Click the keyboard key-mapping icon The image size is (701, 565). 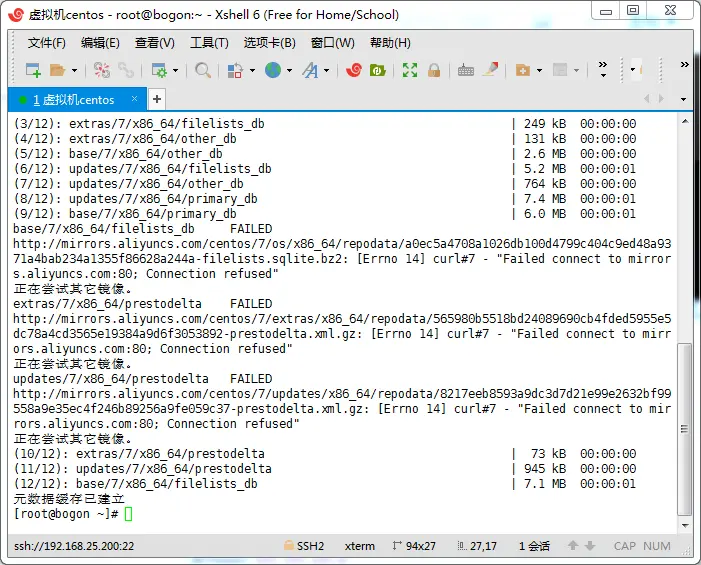pos(465,70)
